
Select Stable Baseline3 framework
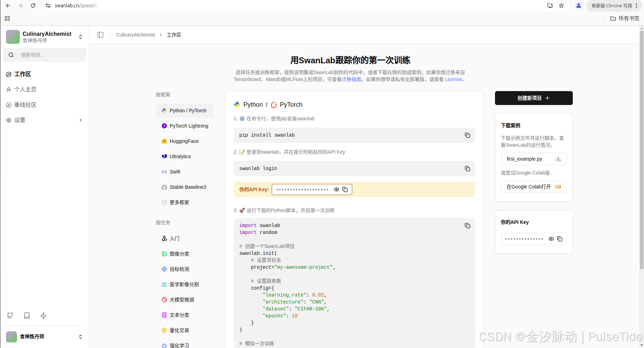[x=185, y=187]
